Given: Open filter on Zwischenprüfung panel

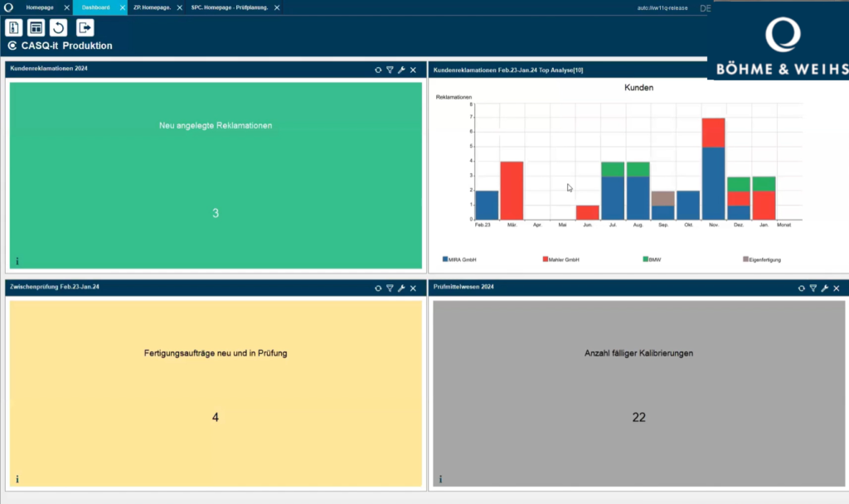Looking at the screenshot, I should pos(390,288).
